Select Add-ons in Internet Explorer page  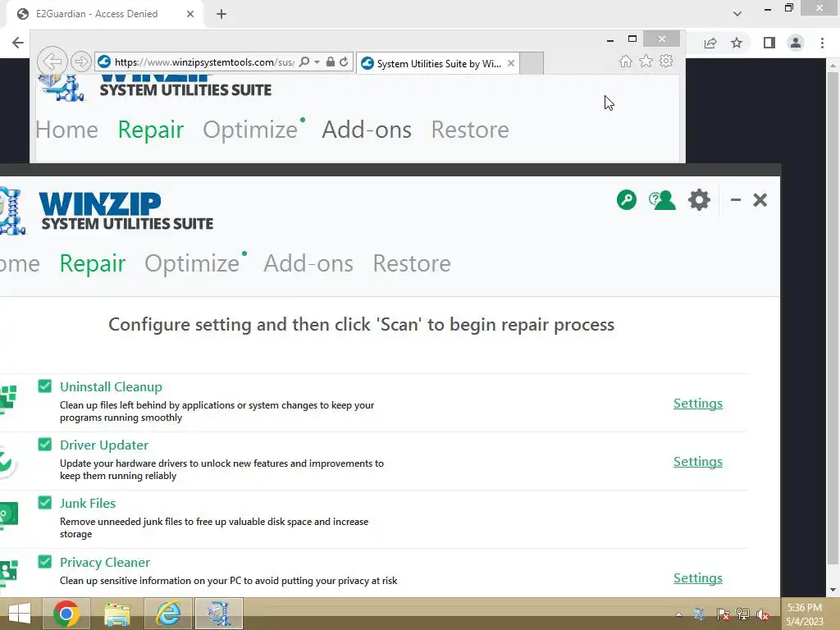click(367, 130)
